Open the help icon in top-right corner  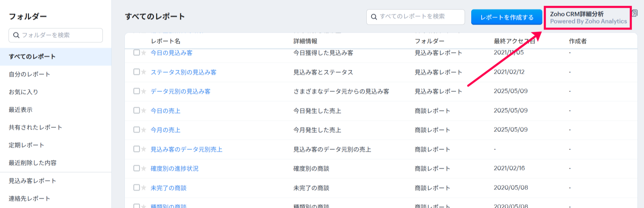[x=634, y=13]
